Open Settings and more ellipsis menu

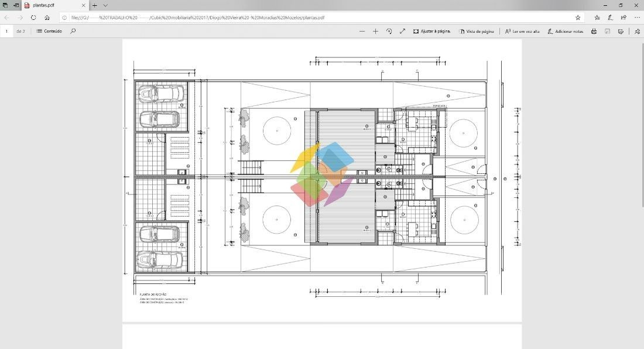tap(637, 18)
